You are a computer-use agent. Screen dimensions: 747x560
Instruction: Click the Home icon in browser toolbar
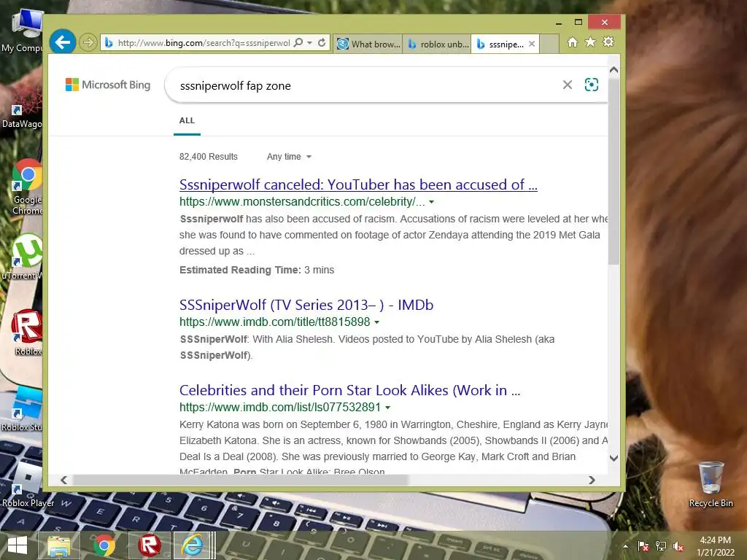tap(572, 42)
